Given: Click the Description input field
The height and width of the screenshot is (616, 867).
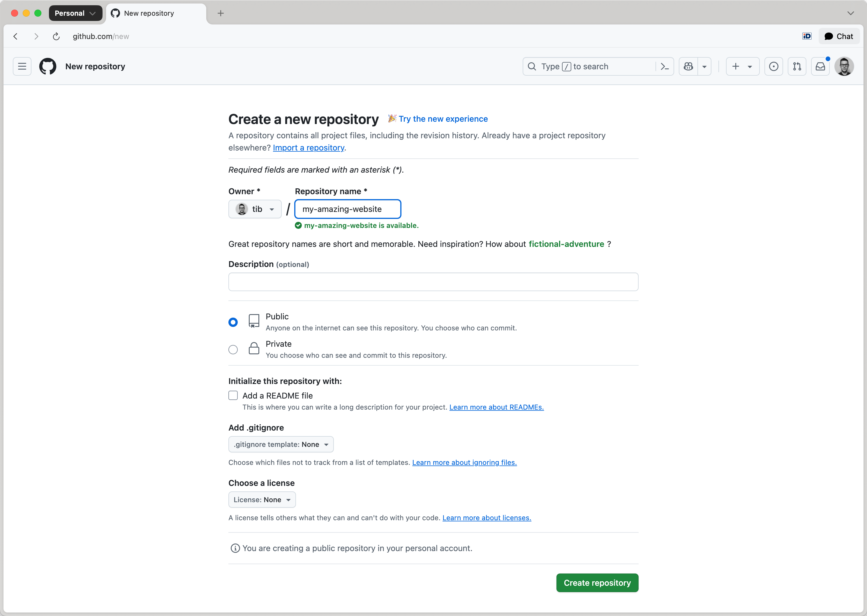Looking at the screenshot, I should pyautogui.click(x=433, y=282).
